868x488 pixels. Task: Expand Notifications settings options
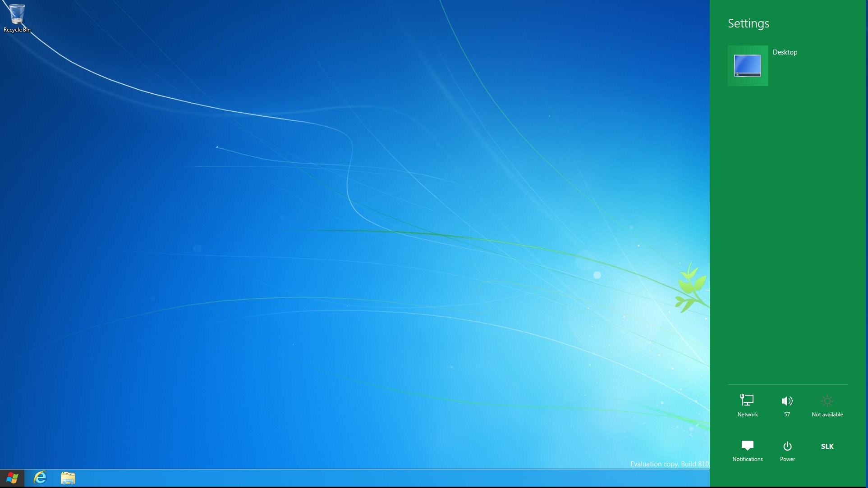click(x=747, y=449)
